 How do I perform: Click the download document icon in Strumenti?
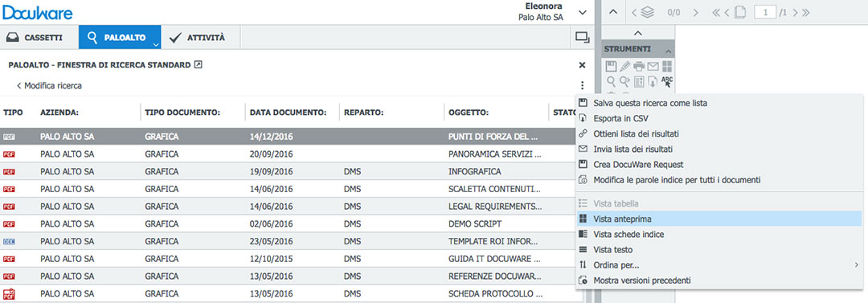[x=653, y=81]
